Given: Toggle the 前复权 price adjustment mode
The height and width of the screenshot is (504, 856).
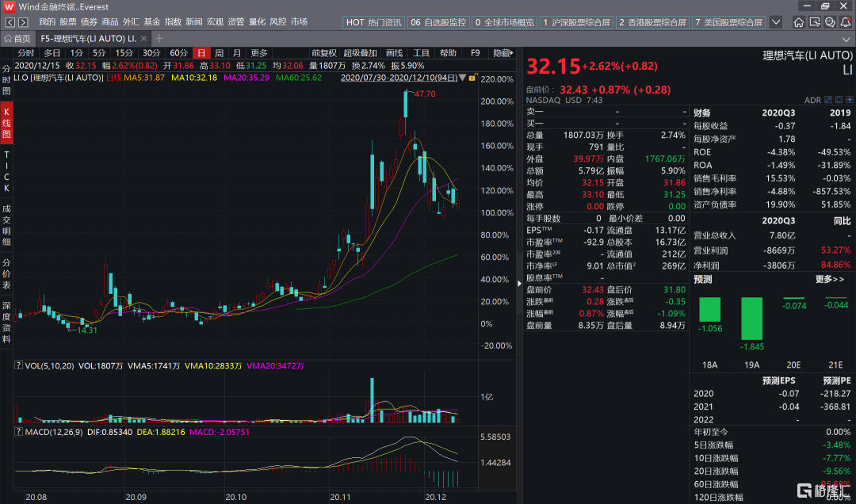Looking at the screenshot, I should (x=323, y=53).
